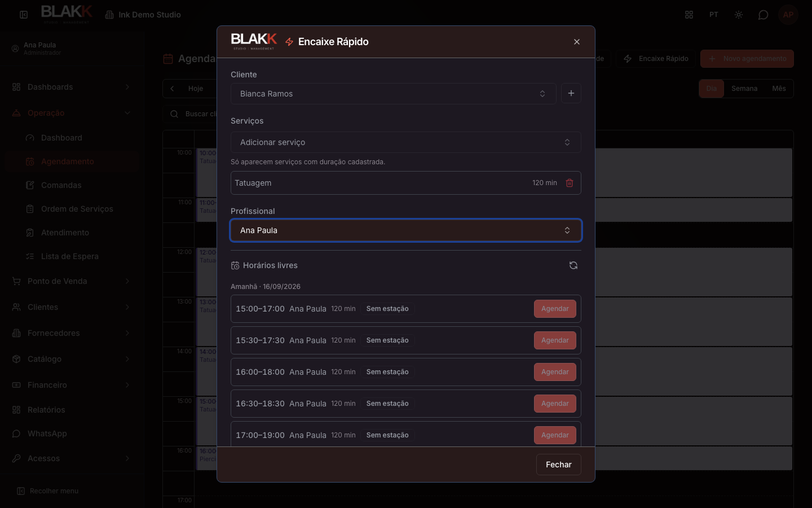Delete the Tatuagem service with trash icon
The height and width of the screenshot is (508, 812).
point(570,183)
